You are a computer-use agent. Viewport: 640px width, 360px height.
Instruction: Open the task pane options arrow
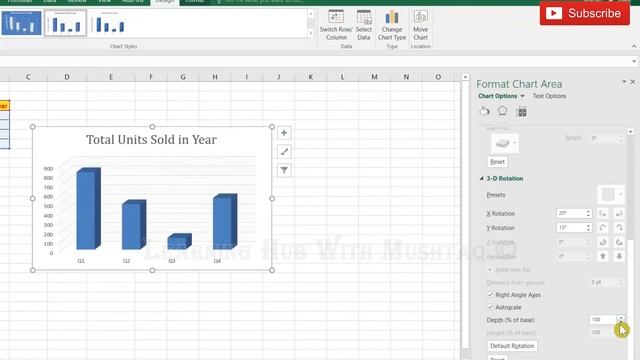[624, 82]
